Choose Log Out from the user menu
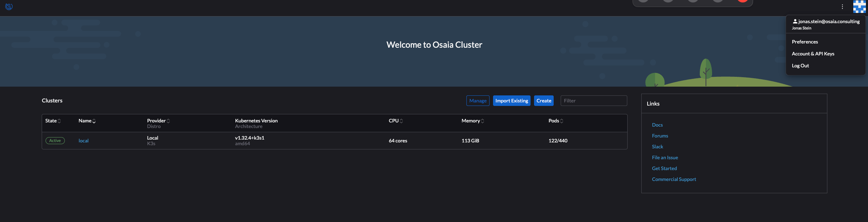Viewport: 868px width, 222px height. (x=800, y=66)
